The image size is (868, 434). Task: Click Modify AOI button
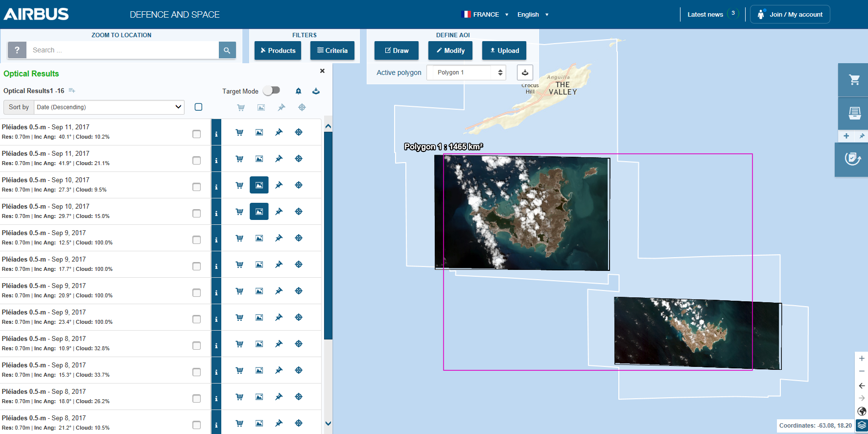pos(450,50)
